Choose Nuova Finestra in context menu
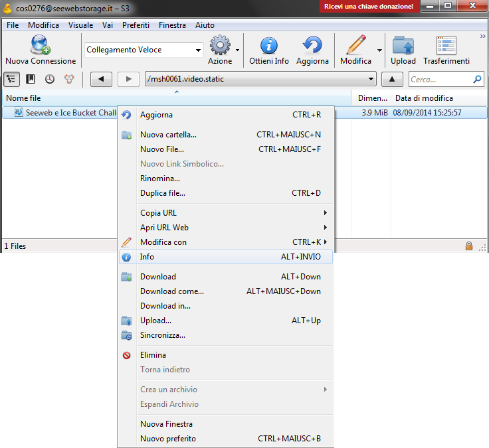The width and height of the screenshot is (489, 448). (226, 424)
